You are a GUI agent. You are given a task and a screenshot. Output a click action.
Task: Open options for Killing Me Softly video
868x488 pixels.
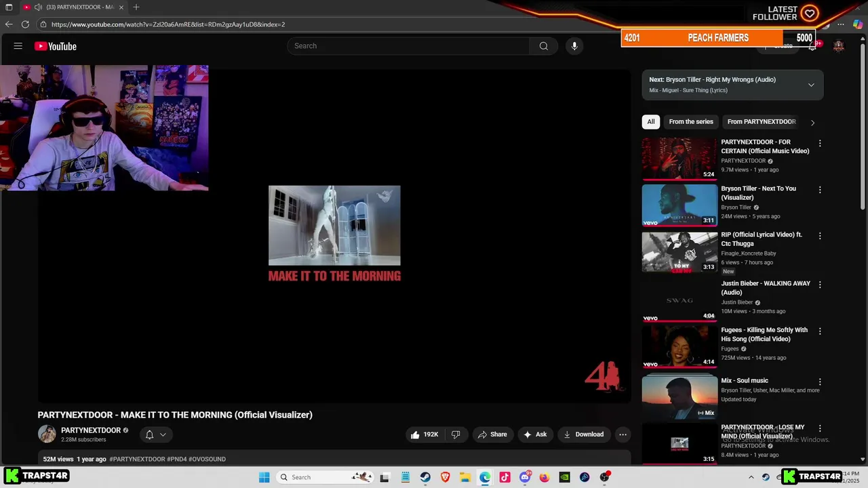820,331
